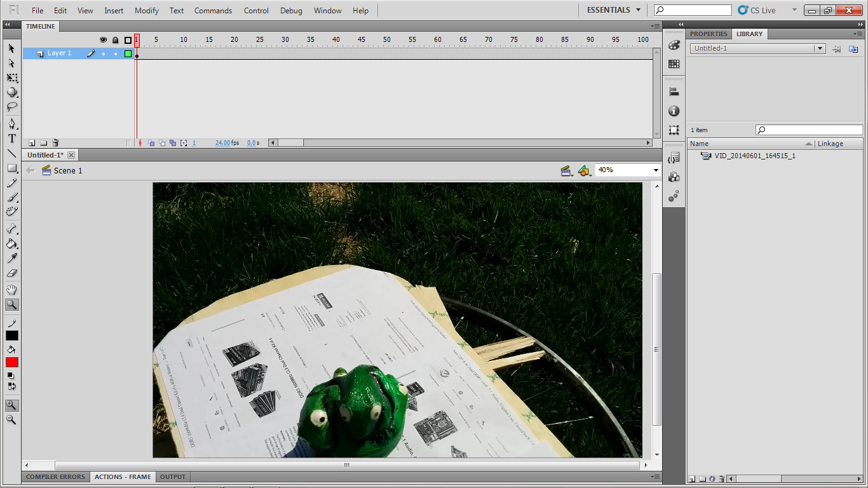The height and width of the screenshot is (488, 868).
Task: Add a new layer in timeline
Action: [x=31, y=143]
